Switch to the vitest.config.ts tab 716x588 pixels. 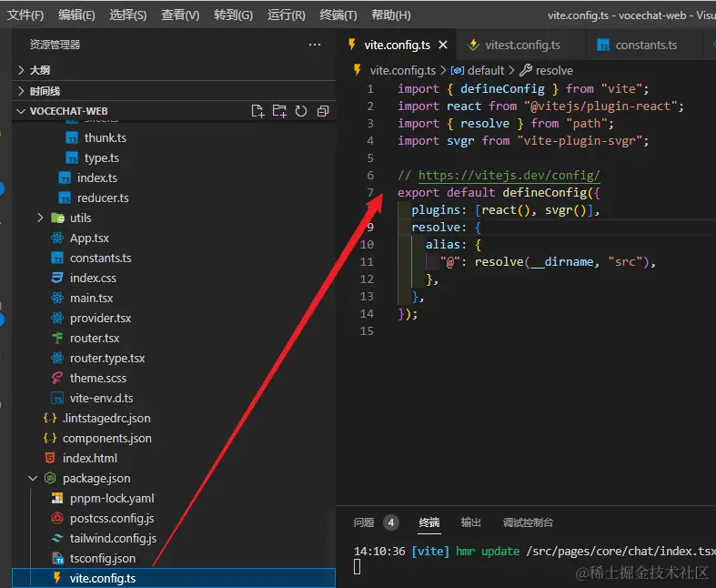[522, 45]
